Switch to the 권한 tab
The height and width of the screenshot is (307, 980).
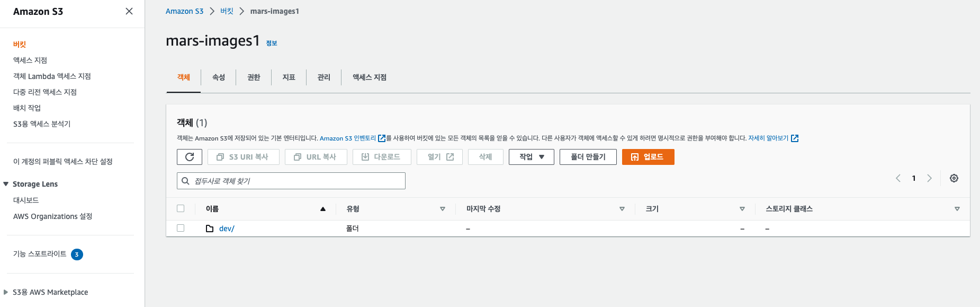click(x=254, y=77)
